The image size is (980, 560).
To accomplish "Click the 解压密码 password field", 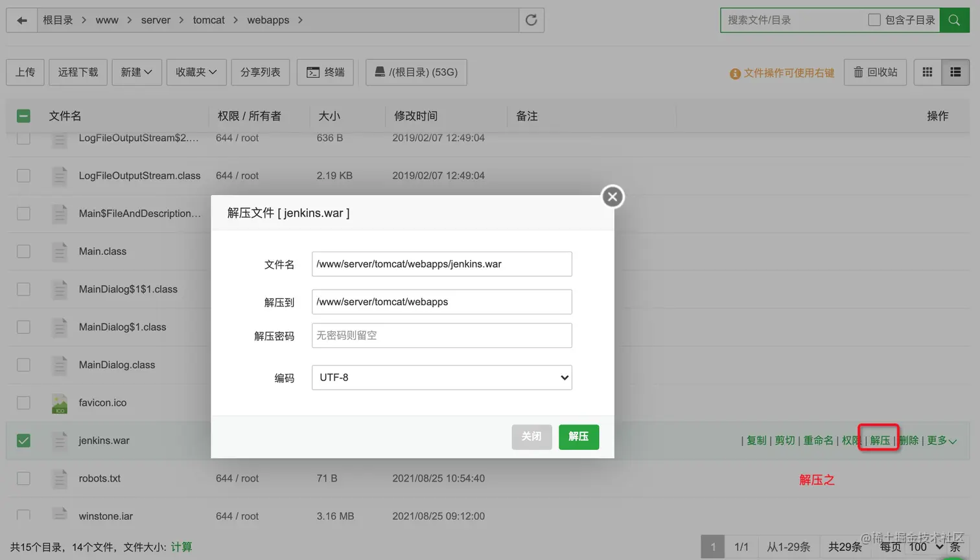I will (x=442, y=335).
